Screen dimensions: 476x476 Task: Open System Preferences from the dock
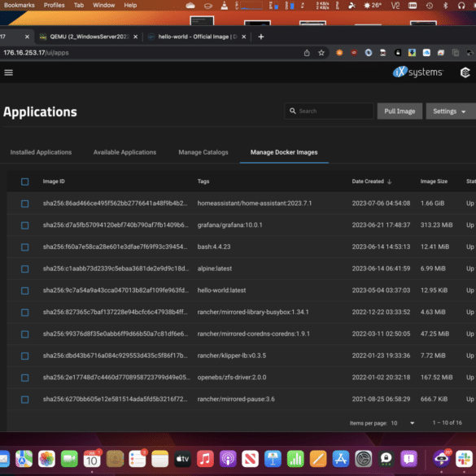[x=364, y=459]
